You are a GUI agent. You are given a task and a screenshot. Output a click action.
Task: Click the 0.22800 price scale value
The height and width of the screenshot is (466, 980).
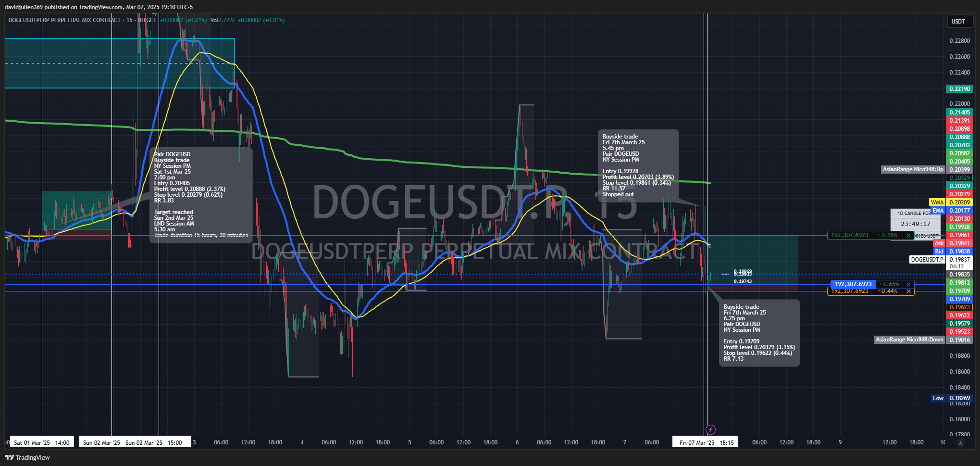pyautogui.click(x=959, y=41)
